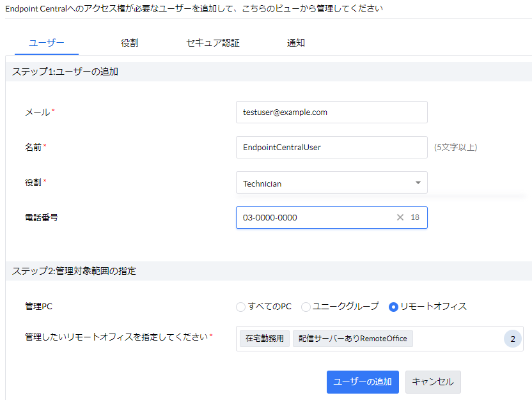The image size is (532, 400).
Task: Click the ステップ2 section header
Action: tap(74, 271)
